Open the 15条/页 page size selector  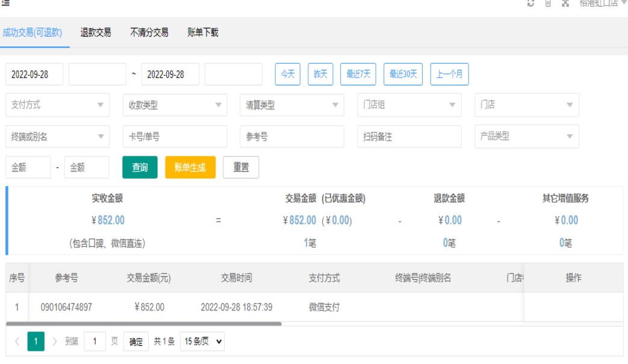point(204,342)
